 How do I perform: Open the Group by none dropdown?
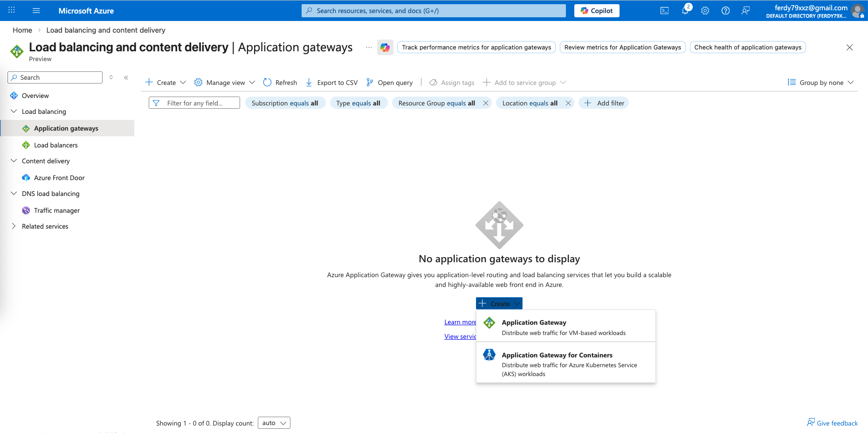(x=821, y=83)
